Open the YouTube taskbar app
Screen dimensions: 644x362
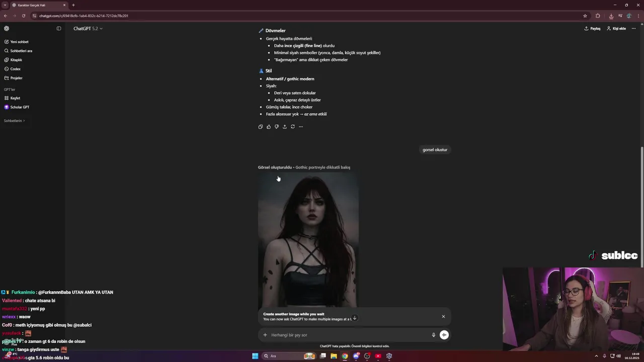coord(378,356)
